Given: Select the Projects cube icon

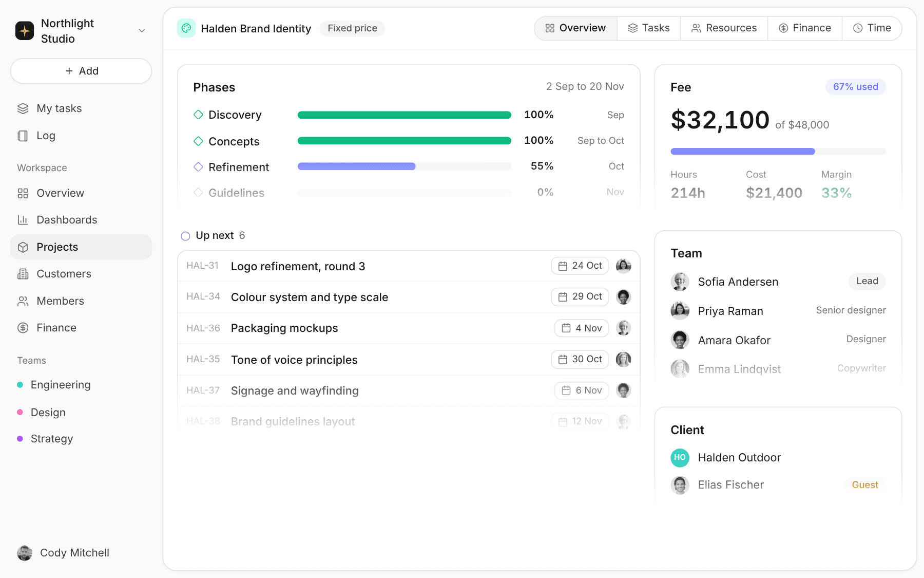Looking at the screenshot, I should pyautogui.click(x=23, y=247).
